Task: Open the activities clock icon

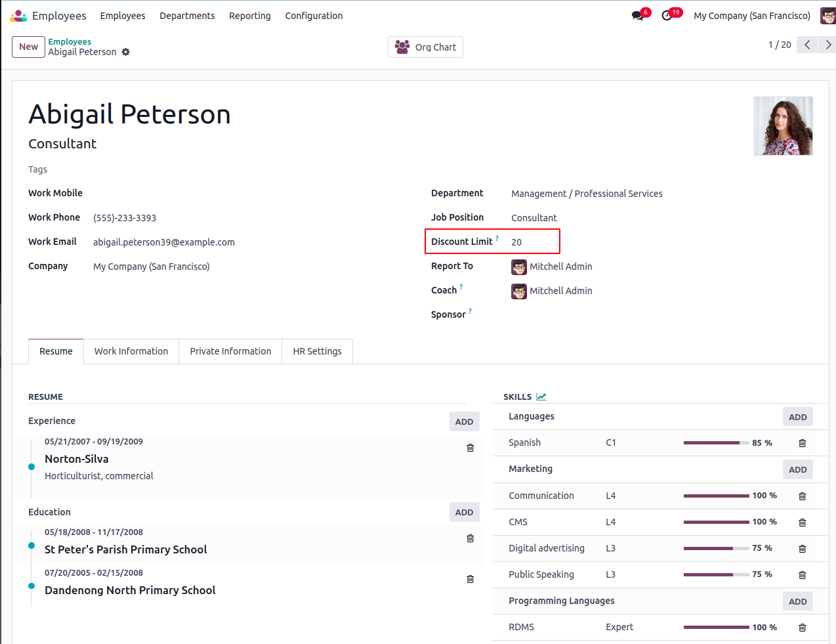Action: (x=667, y=16)
